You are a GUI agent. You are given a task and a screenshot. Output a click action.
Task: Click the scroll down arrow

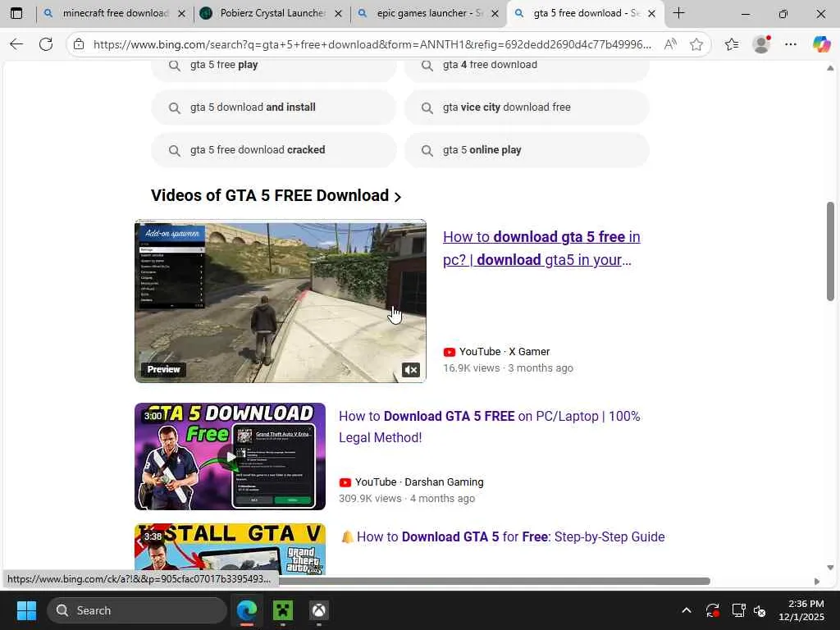click(830, 568)
